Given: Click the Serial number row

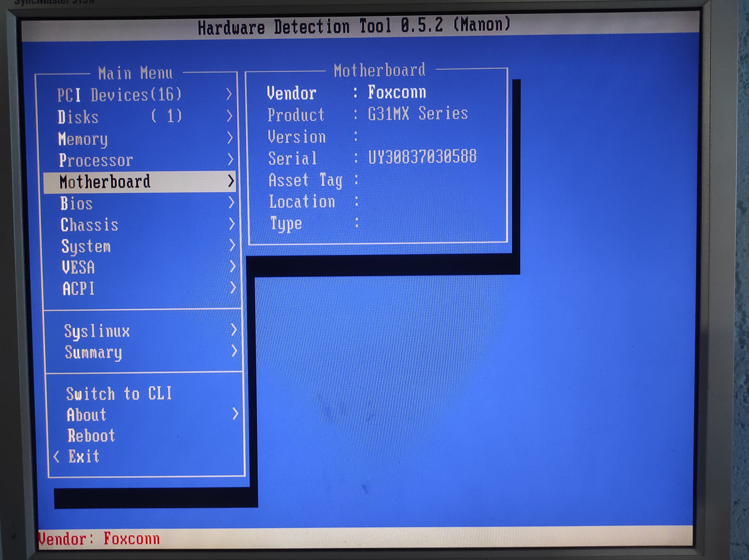Looking at the screenshot, I should [372, 157].
